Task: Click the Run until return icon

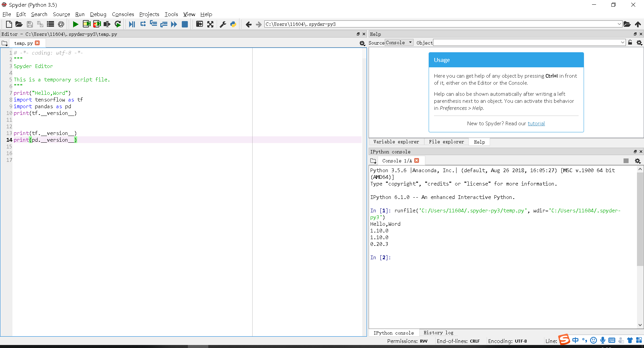Action: (164, 24)
